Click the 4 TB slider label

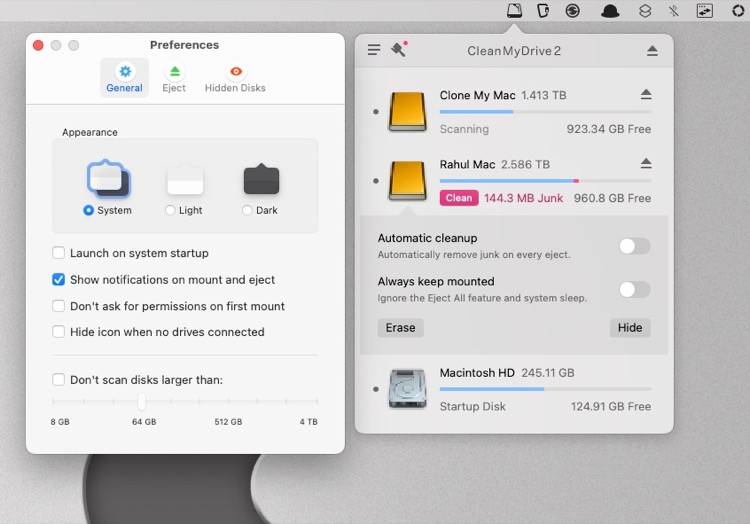[x=309, y=422]
